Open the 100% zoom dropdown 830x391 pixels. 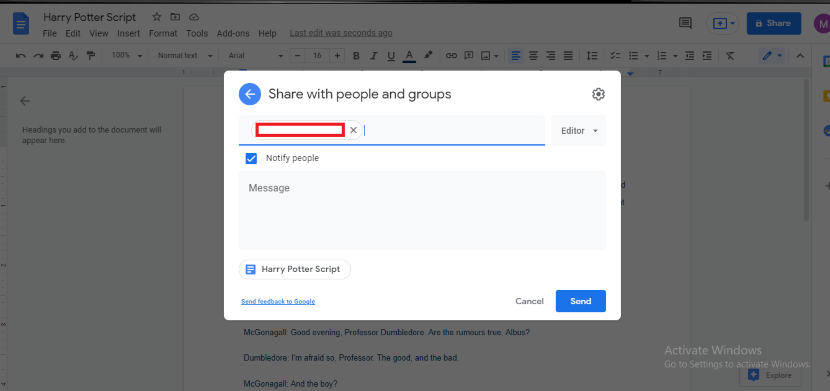(127, 56)
